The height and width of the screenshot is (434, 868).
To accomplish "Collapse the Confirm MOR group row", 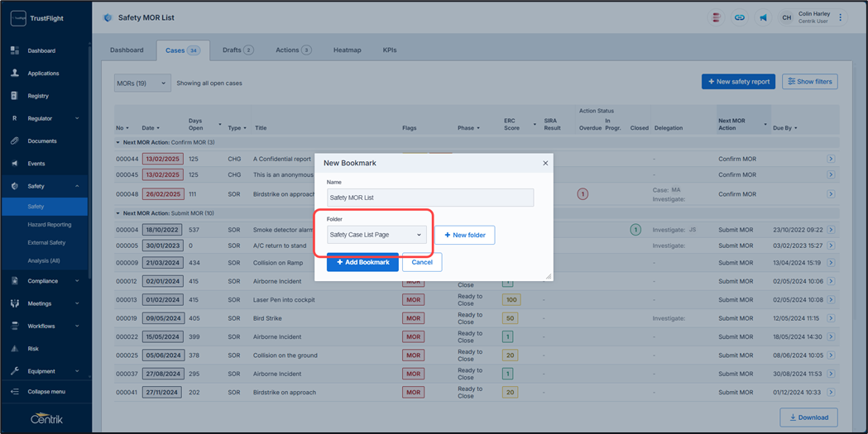I will (x=117, y=142).
